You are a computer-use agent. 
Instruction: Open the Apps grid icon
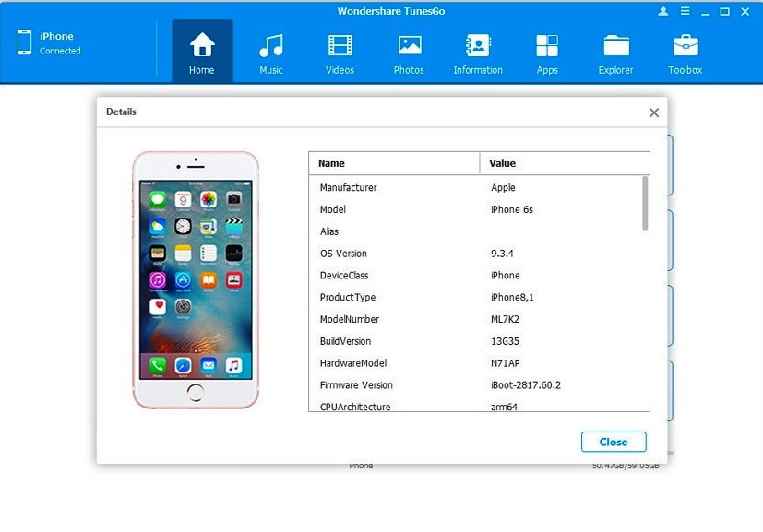(x=547, y=46)
